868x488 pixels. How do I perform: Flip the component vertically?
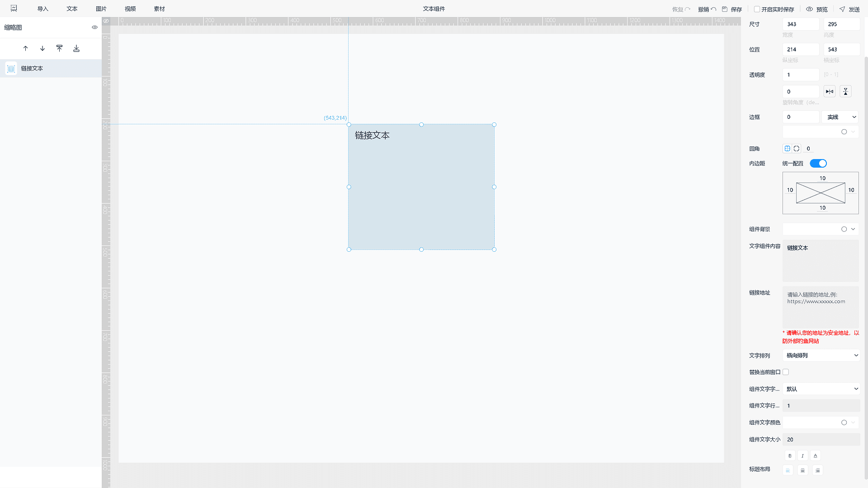(x=845, y=92)
